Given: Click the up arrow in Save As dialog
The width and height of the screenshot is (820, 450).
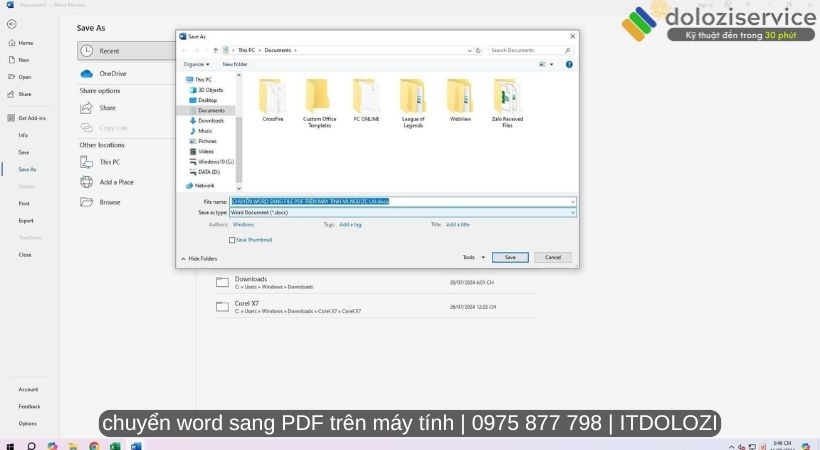Looking at the screenshot, I should [x=215, y=50].
